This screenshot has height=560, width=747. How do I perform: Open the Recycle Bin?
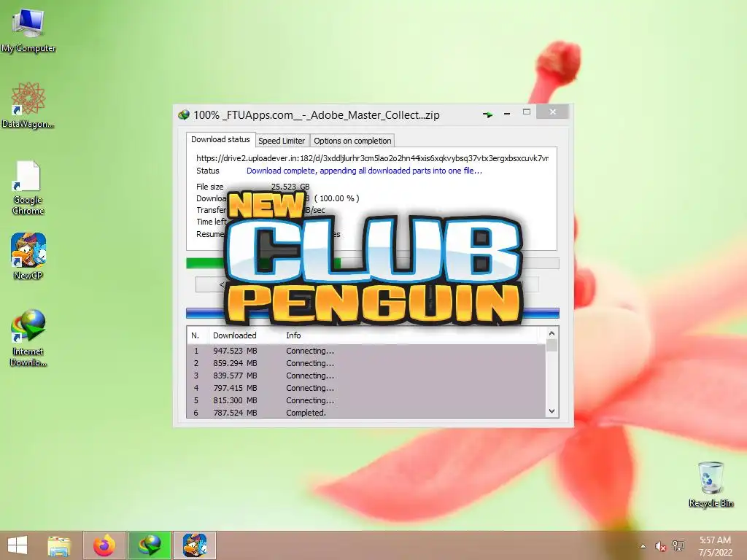pos(711,484)
